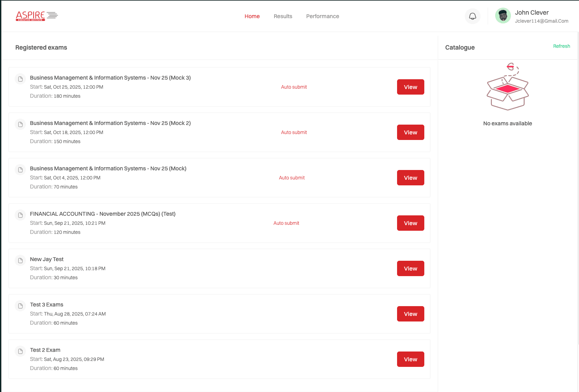Click title Business Management Nov 25 (Mock 2)

pyautogui.click(x=110, y=123)
